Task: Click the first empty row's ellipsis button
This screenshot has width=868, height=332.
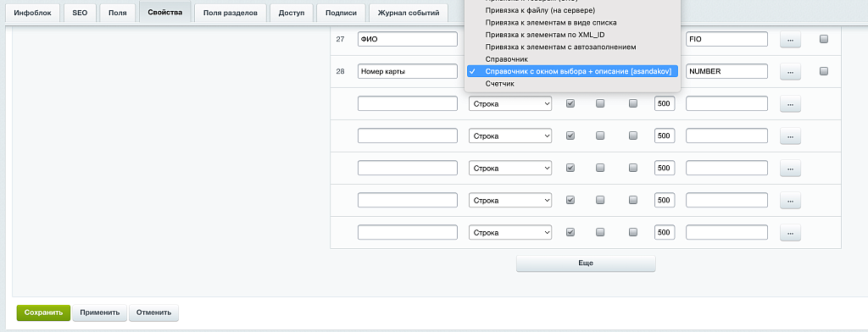Action: 790,103
